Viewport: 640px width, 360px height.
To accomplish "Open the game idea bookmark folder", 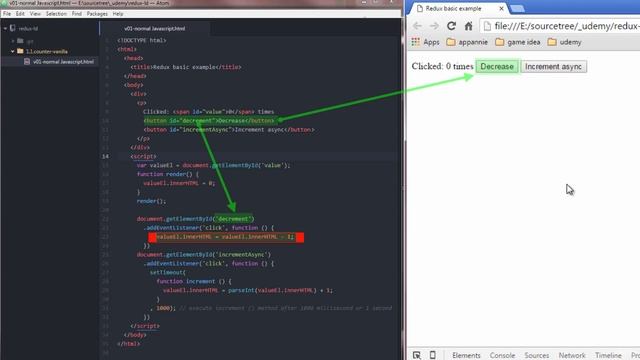I will click(x=518, y=42).
